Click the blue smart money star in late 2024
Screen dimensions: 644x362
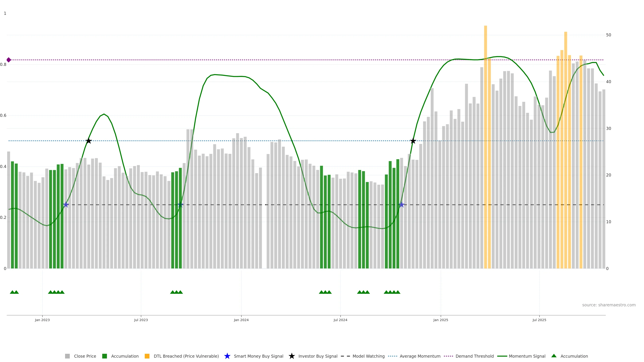click(401, 205)
